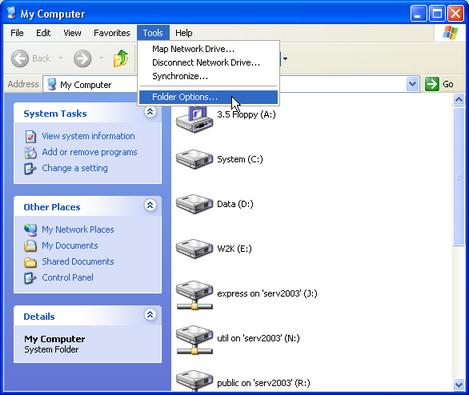The image size is (469, 395).
Task: Click the Forward arrow toolbar icon
Action: 82,59
